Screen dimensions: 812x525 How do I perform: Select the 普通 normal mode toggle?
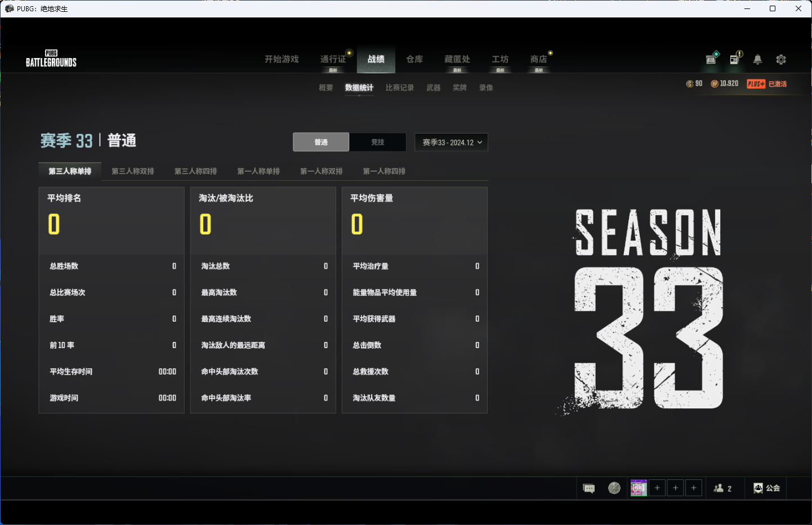(x=321, y=142)
